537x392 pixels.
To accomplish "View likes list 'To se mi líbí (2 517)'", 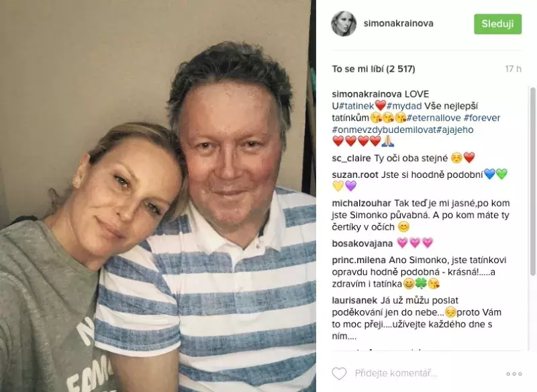I will pos(373,69).
